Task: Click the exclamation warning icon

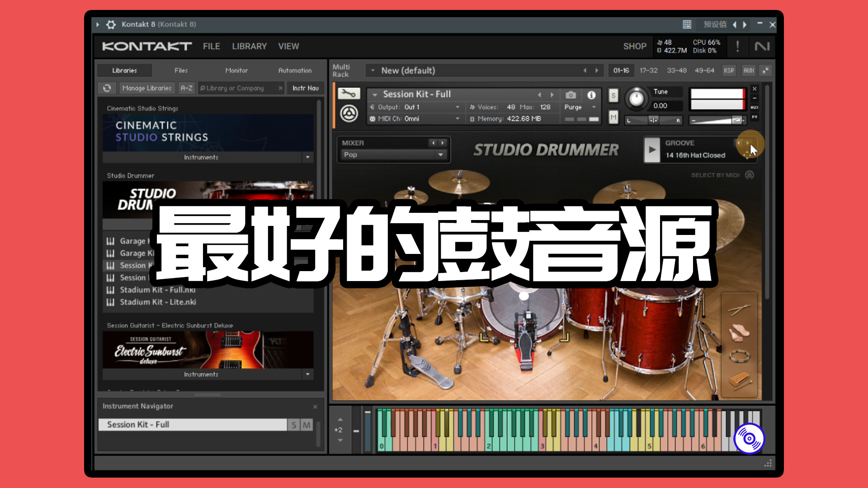Action: pyautogui.click(x=737, y=46)
